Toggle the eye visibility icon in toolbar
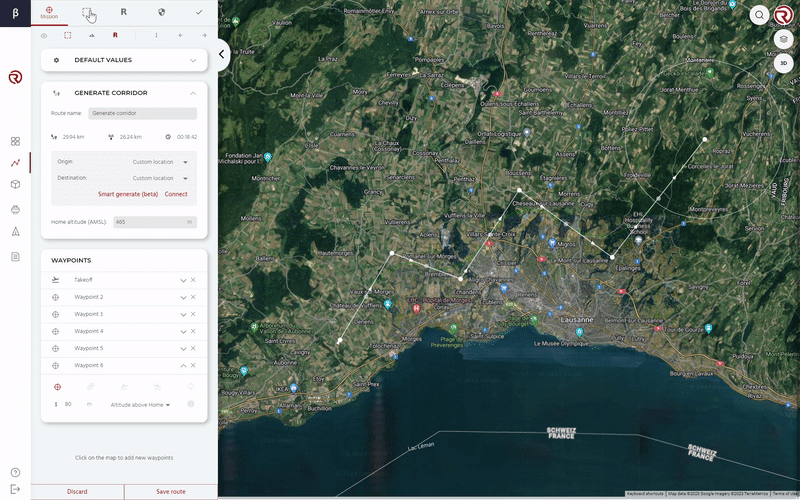This screenshot has height=500, width=800. point(44,36)
